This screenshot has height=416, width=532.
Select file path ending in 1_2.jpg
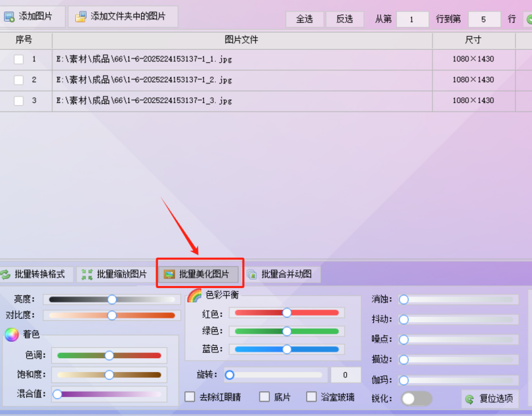pos(144,80)
